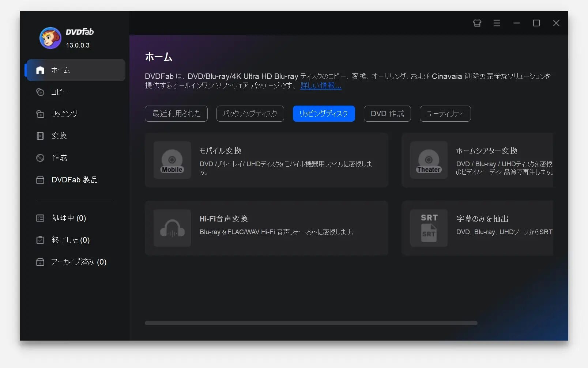588x368 pixels.
Task: Open the skin/theme shirt icon in title bar
Action: coord(477,23)
